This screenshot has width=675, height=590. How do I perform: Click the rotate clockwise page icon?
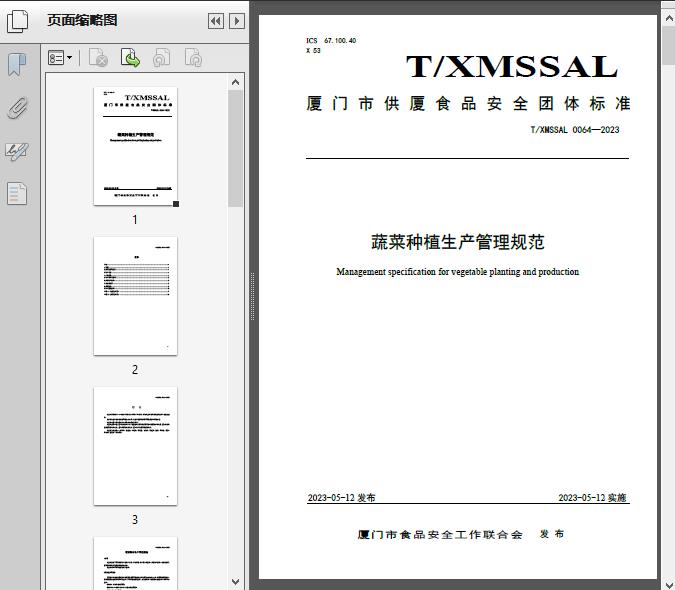(193, 58)
